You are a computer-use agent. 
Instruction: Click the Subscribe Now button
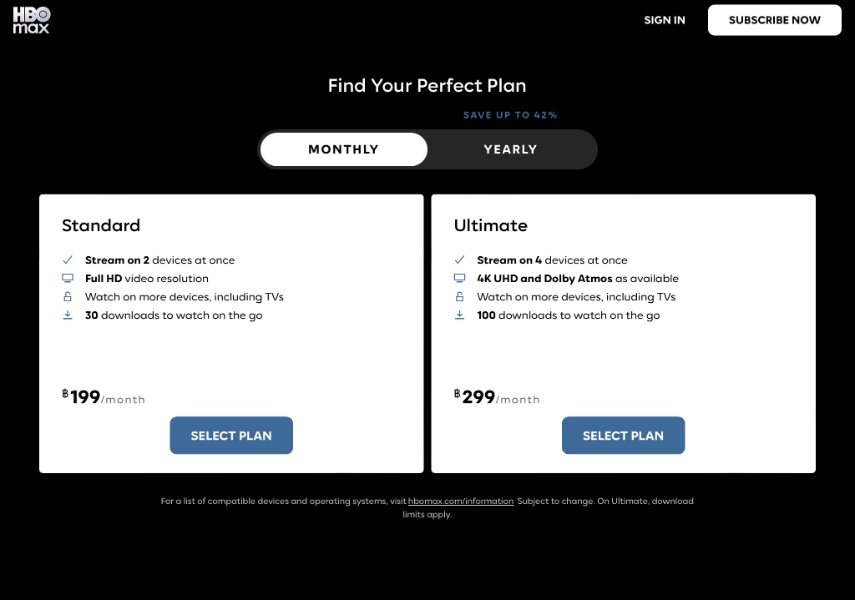774,20
